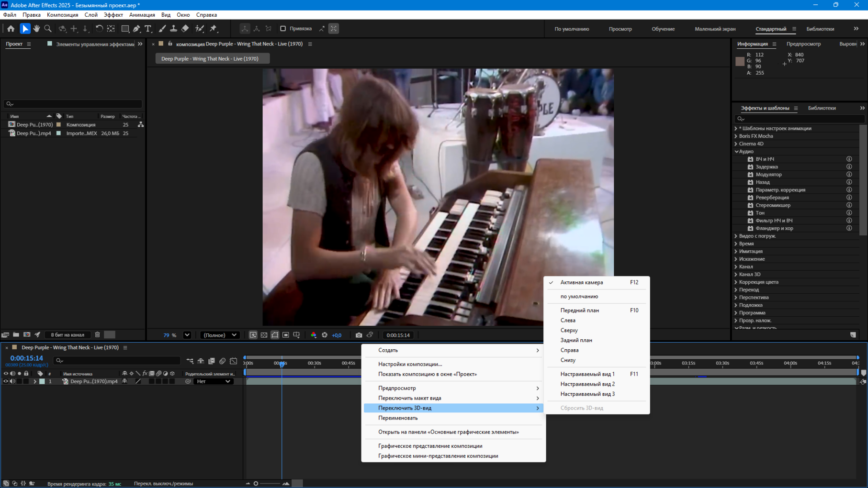The image size is (868, 488).
Task: Enable the Привязка snapping checkbox
Action: [x=283, y=29]
